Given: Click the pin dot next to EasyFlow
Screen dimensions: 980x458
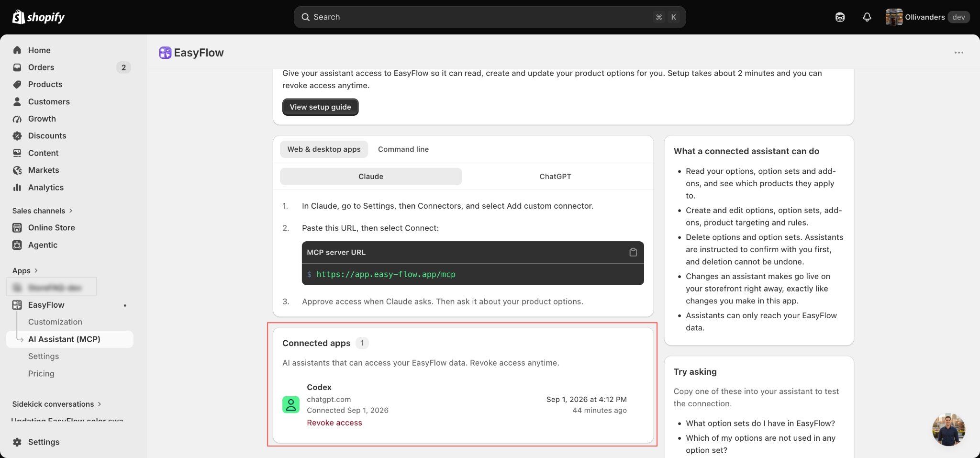Looking at the screenshot, I should [125, 305].
